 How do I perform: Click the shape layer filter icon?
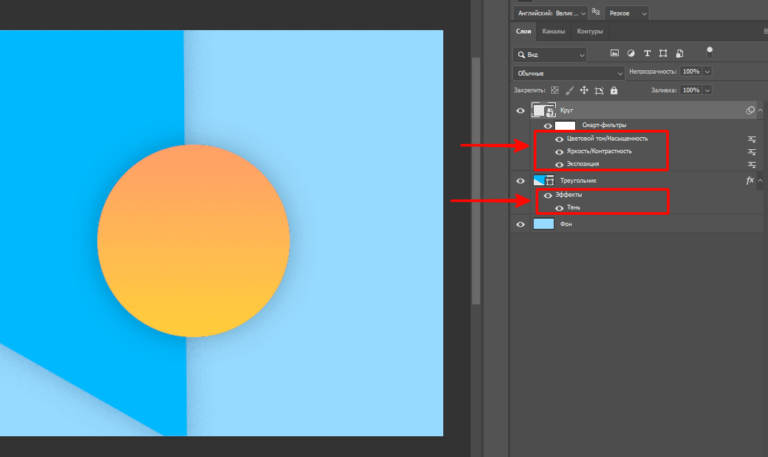point(663,53)
